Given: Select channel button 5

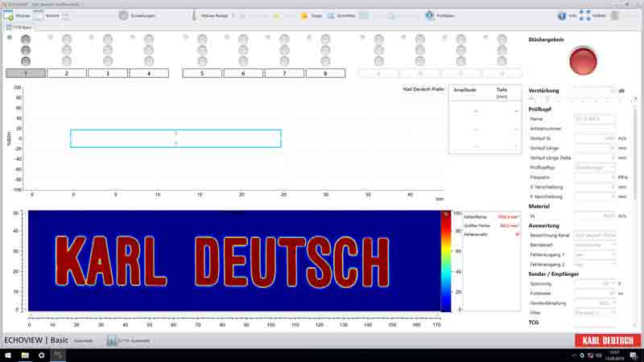Looking at the screenshot, I should pos(202,73).
